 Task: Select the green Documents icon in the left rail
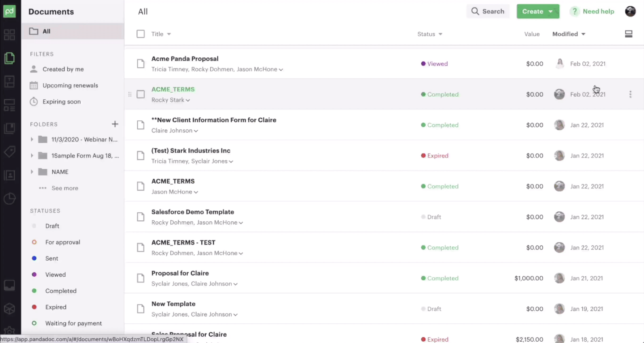coord(9,58)
